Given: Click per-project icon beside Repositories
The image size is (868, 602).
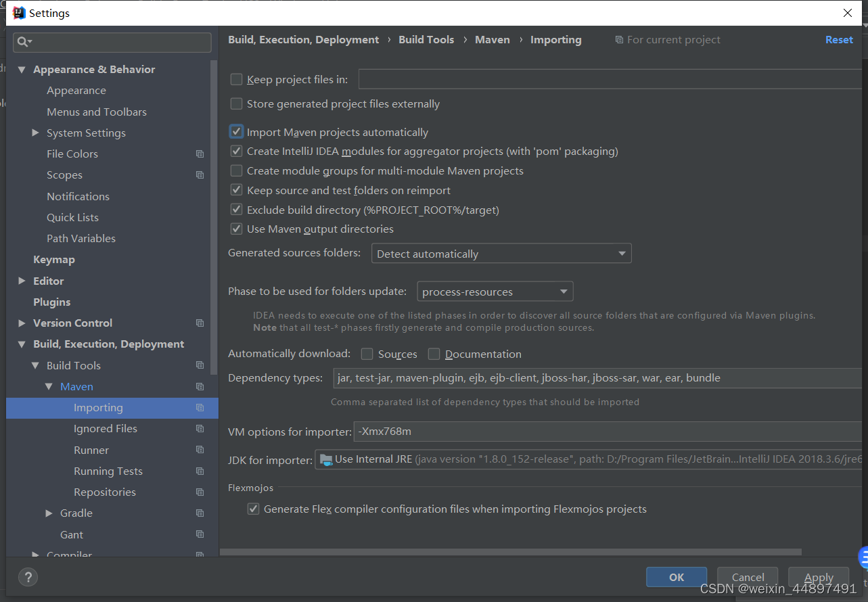Looking at the screenshot, I should coord(200,492).
